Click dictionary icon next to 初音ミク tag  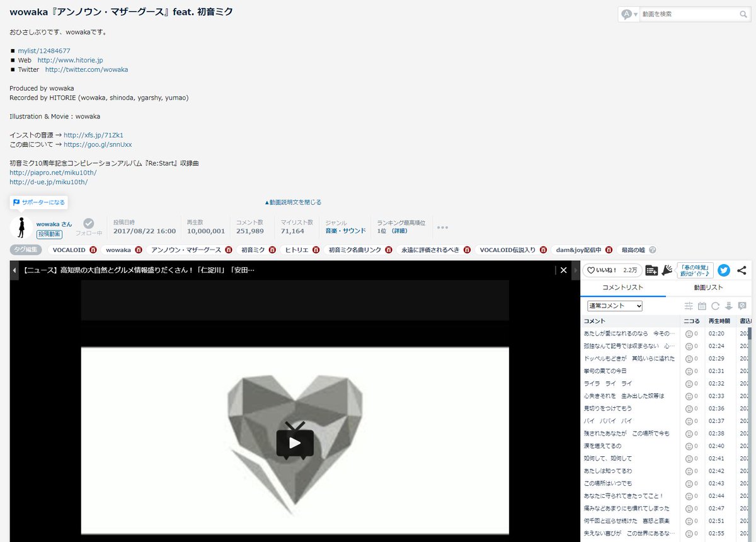[x=272, y=250]
